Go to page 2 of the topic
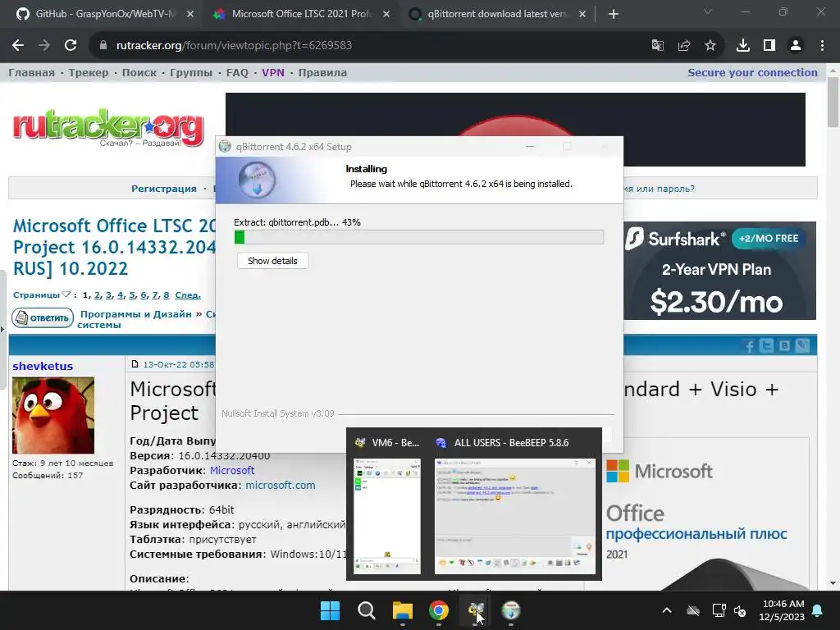The width and height of the screenshot is (840, 630). tap(98, 295)
